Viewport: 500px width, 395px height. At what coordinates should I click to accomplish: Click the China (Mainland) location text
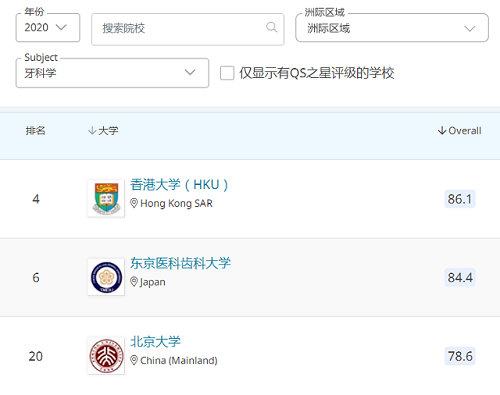pos(179,360)
